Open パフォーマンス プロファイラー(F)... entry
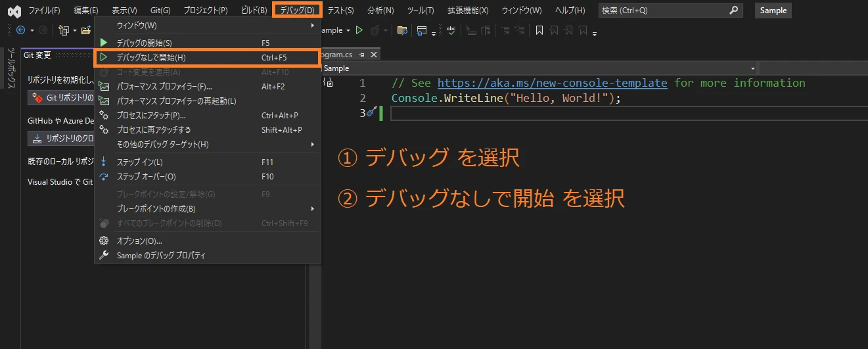 [x=207, y=86]
